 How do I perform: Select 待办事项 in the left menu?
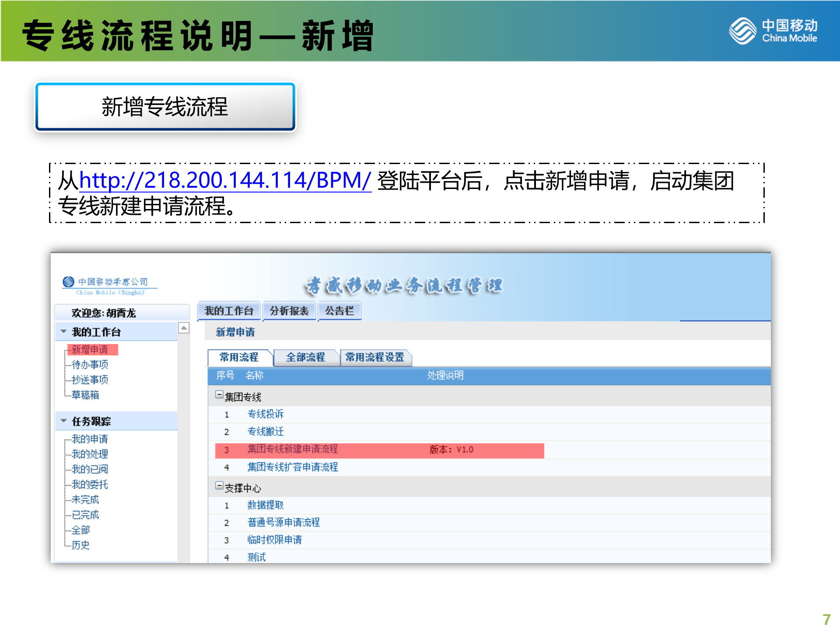pos(91,364)
